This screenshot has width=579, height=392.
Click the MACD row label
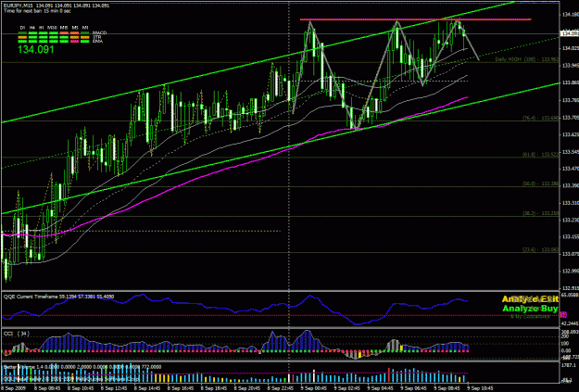point(100,32)
